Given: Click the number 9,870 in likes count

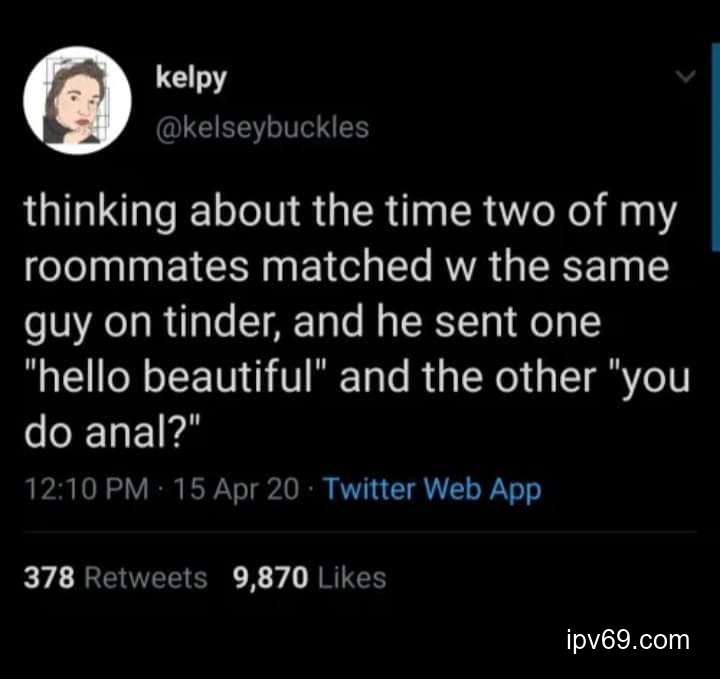Looking at the screenshot, I should 269,577.
